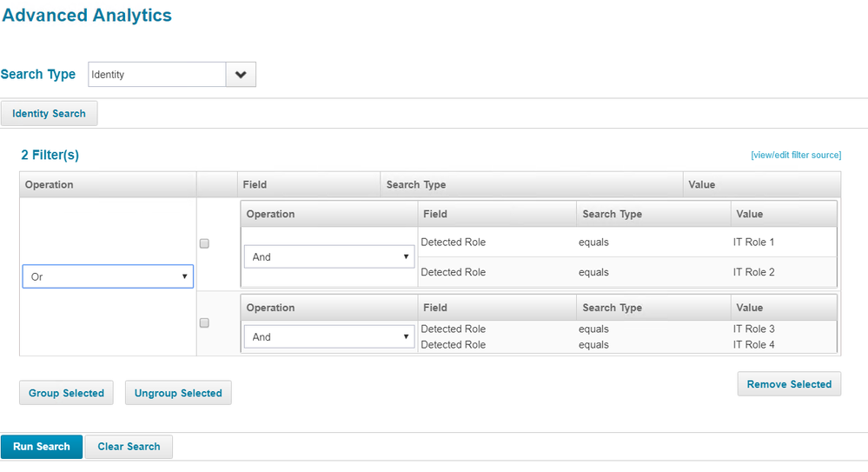Select the IT Role 4 value cell
868x472 pixels.
point(753,345)
